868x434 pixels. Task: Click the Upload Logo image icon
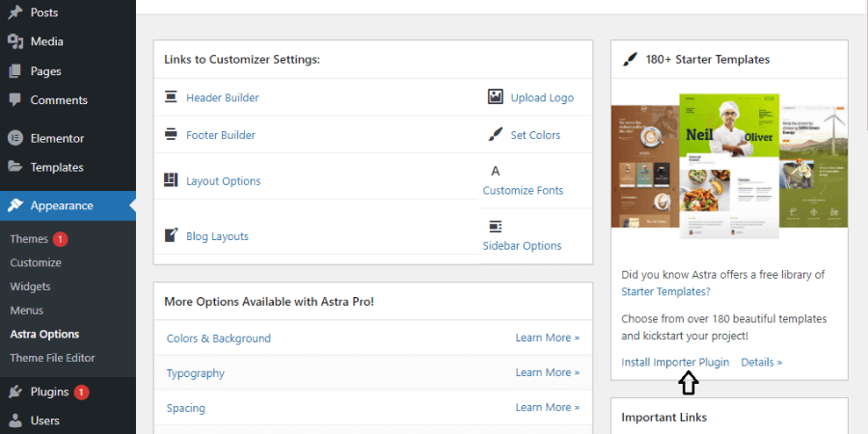(x=496, y=96)
